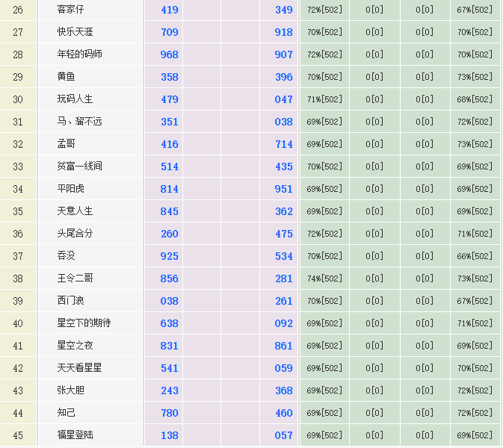503x448 pixels.
Task: Click number 861 in the 星空之夜 row
Action: click(283, 346)
